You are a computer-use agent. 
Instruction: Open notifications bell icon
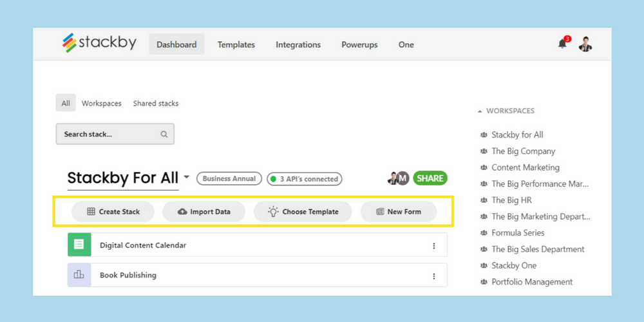pos(562,44)
